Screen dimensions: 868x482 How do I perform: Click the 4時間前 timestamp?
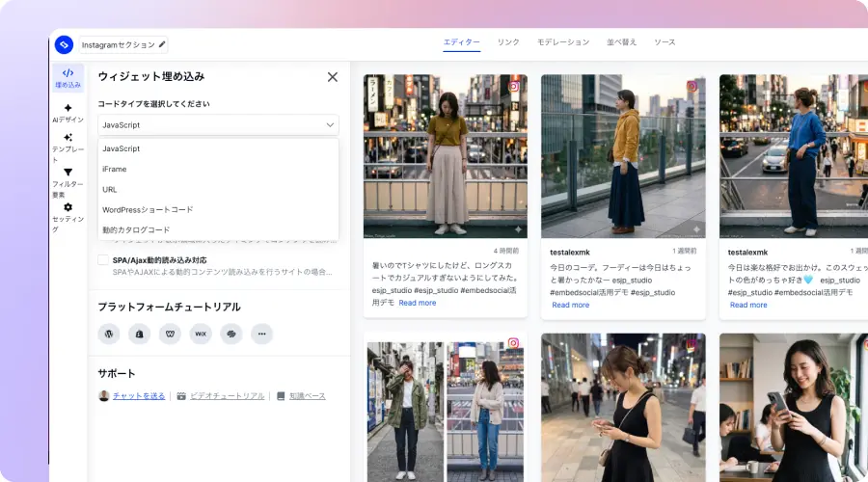[x=506, y=251]
